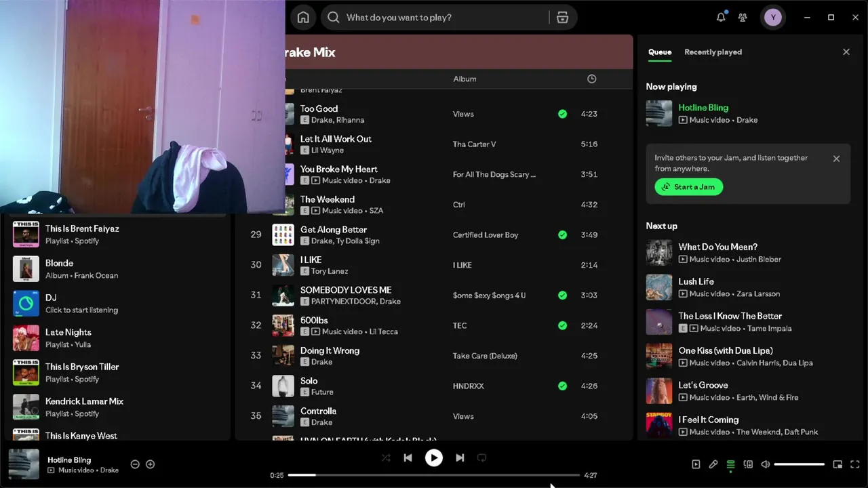Click the clock duration column header
The height and width of the screenshot is (488, 868).
(591, 79)
